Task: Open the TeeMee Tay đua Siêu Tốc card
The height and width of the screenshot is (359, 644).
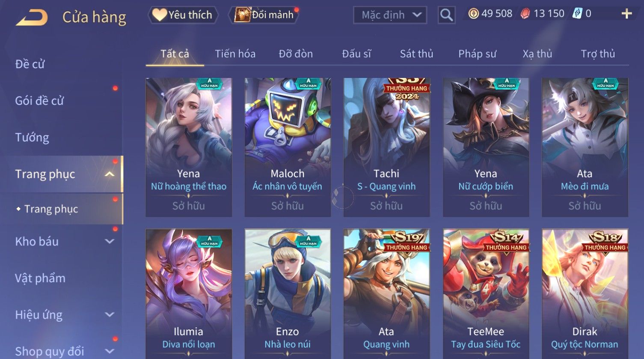Action: [486, 293]
